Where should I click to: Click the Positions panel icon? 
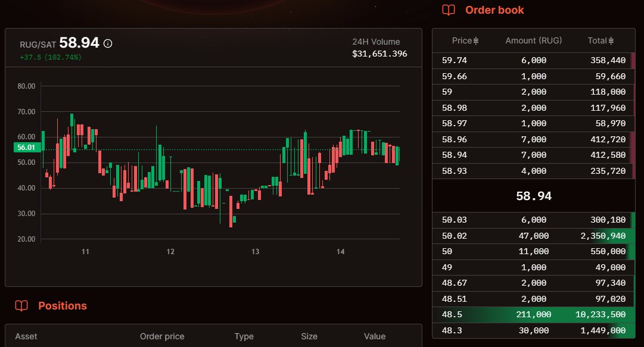(x=21, y=306)
